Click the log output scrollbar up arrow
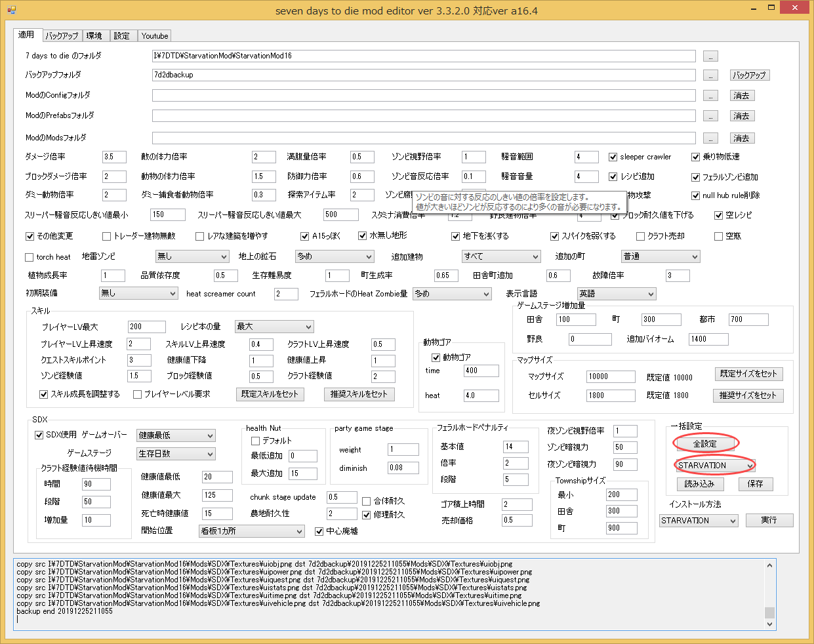814x644 pixels. (x=770, y=564)
